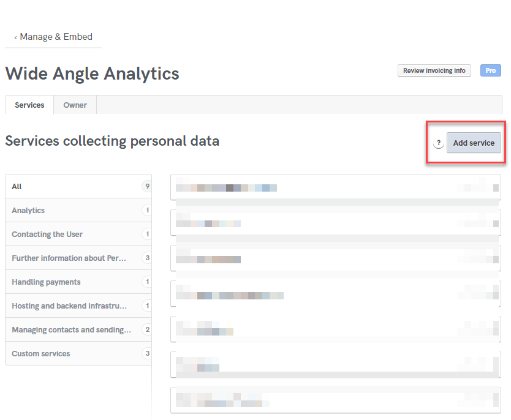This screenshot has width=511, height=420.
Task: Open Review invoicing info
Action: (434, 70)
